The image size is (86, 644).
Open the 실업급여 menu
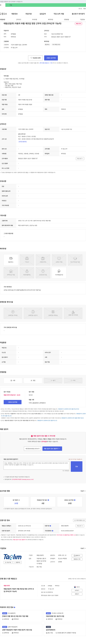[x=43, y=14]
